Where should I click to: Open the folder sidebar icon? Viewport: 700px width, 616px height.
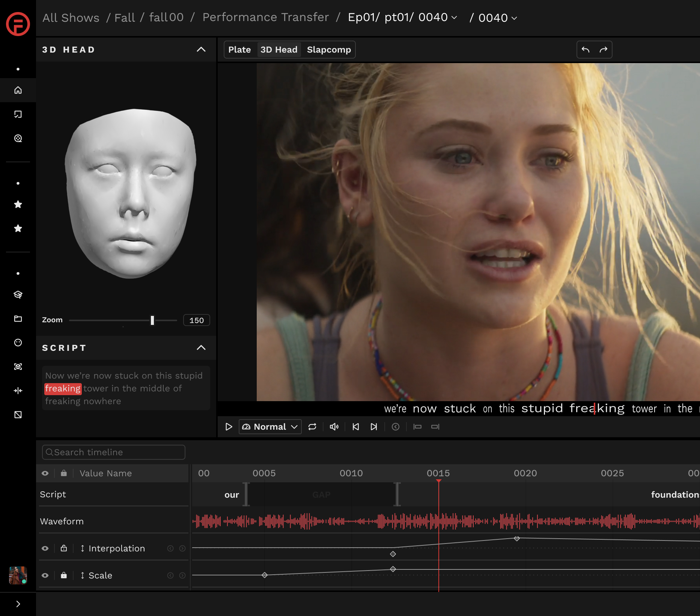tap(18, 319)
